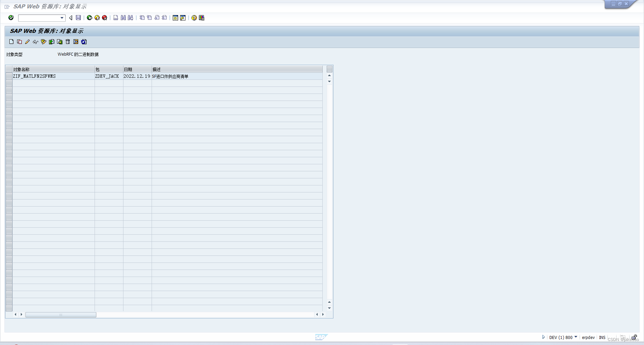This screenshot has height=345, width=644.
Task: Open Customize Local Layout icon
Action: [202, 18]
